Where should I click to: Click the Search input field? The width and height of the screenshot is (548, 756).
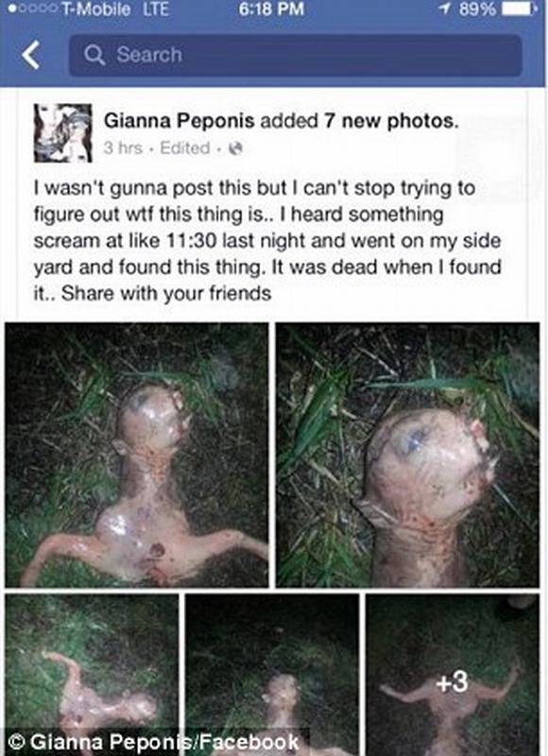point(296,55)
